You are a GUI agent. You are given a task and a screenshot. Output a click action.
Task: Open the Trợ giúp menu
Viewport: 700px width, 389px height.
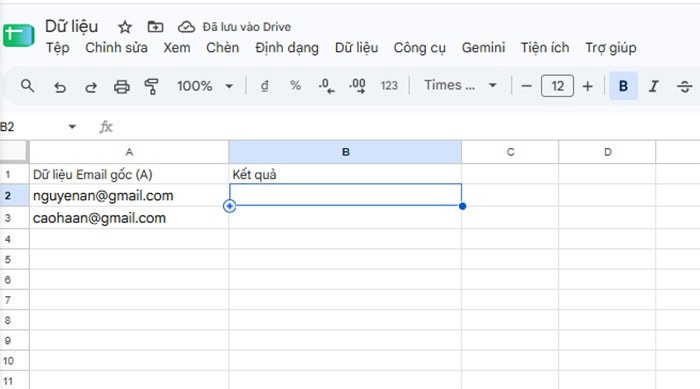click(x=611, y=48)
